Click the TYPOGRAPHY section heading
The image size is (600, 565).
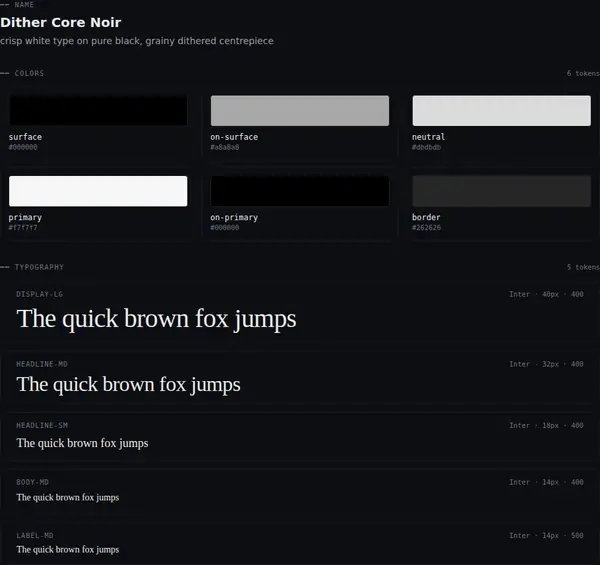39,267
